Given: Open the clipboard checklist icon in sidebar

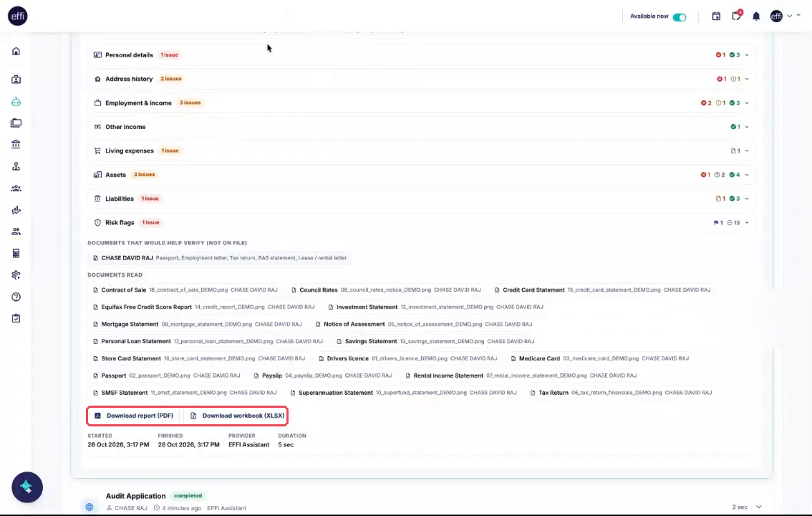Looking at the screenshot, I should (16, 319).
